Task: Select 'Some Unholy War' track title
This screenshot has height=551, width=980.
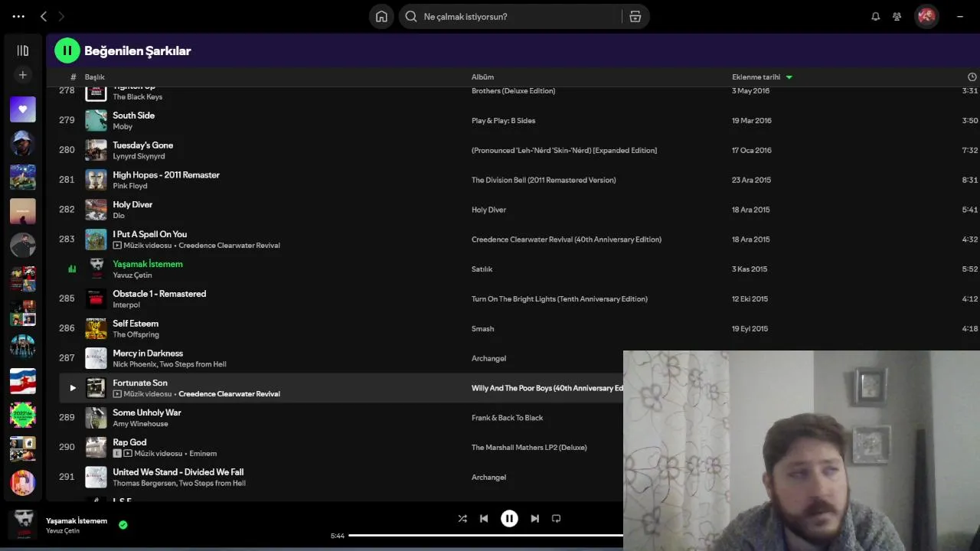Action: (147, 412)
